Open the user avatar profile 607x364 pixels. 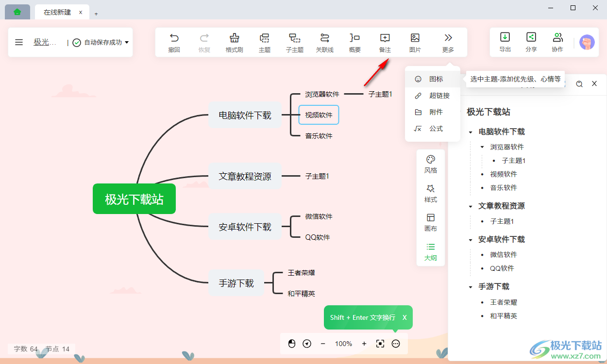tap(587, 42)
